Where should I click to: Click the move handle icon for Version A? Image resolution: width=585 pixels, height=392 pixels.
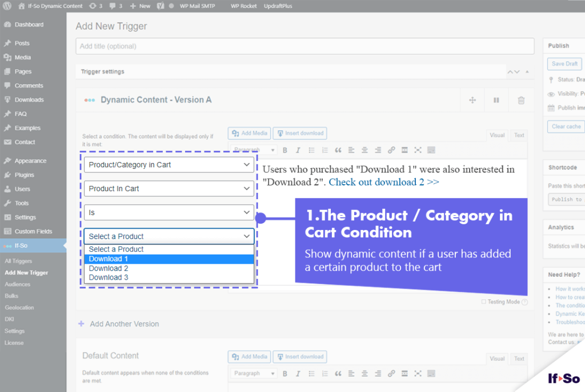click(472, 100)
